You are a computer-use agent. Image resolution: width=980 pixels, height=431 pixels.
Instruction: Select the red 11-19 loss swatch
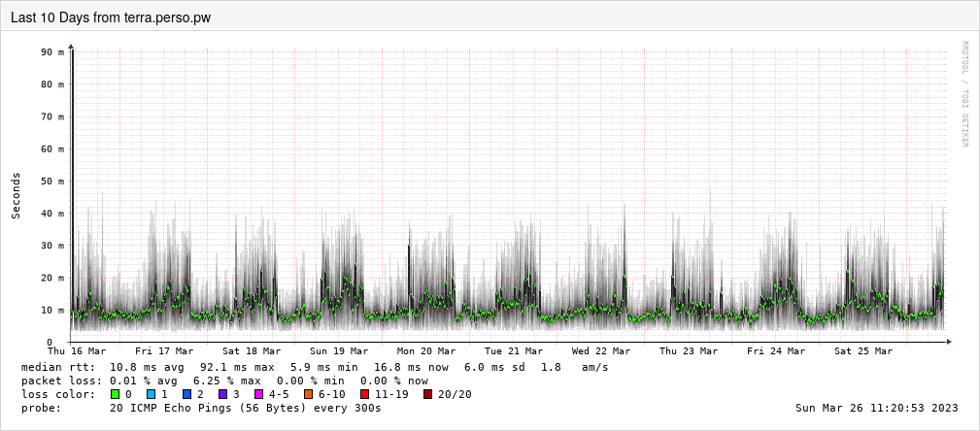(x=364, y=394)
